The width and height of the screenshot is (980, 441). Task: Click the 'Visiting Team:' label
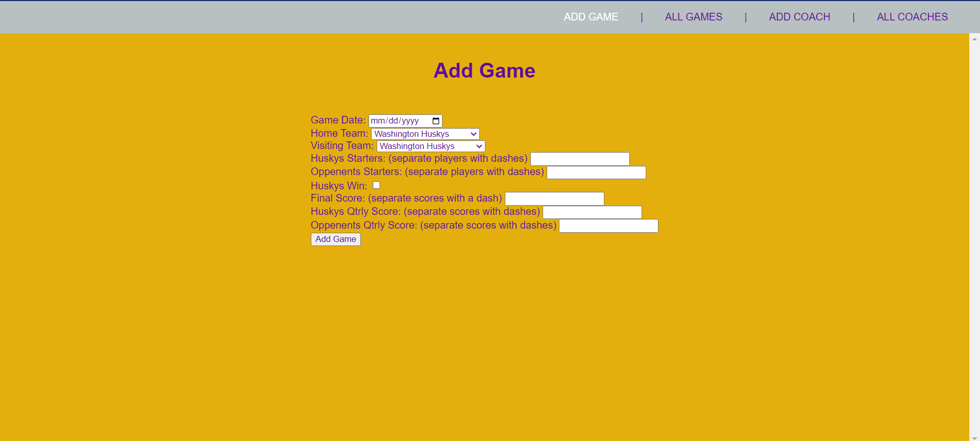(342, 145)
